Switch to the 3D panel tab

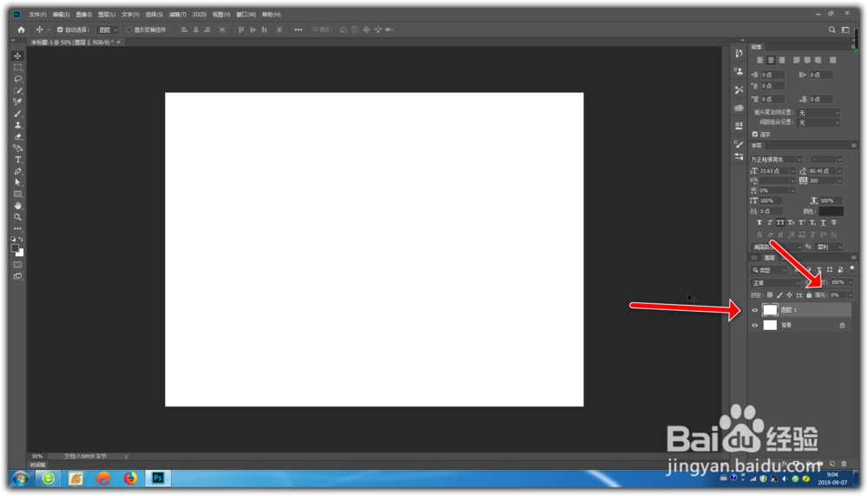pyautogui.click(x=754, y=258)
